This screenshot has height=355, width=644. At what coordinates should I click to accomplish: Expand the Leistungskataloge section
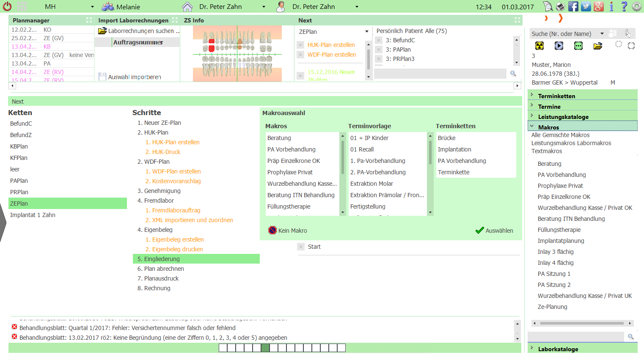[x=582, y=116]
